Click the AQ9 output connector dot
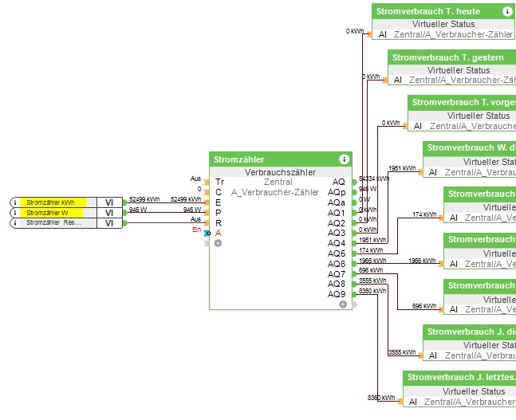Image resolution: width=516 pixels, height=420 pixels. [x=354, y=294]
